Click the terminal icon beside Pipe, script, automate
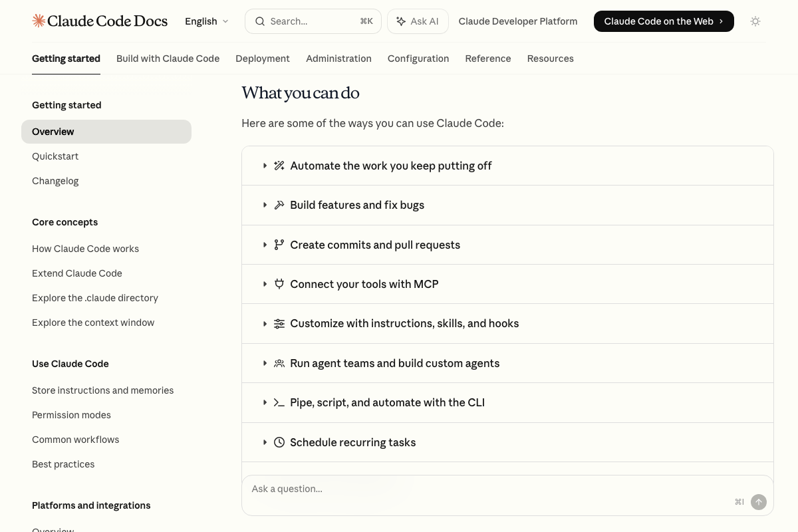The height and width of the screenshot is (532, 798). click(279, 402)
